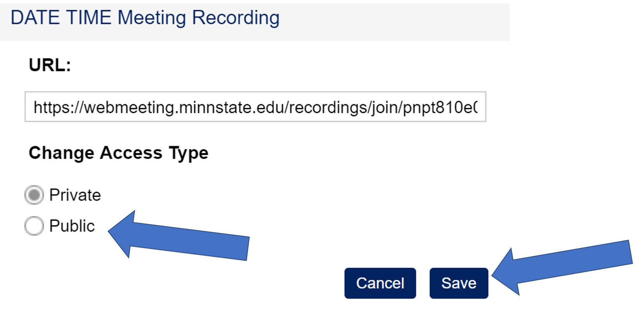Screen dimensions: 644x309
Task: Click the word "Recording" in the header
Action: pyautogui.click(x=236, y=18)
